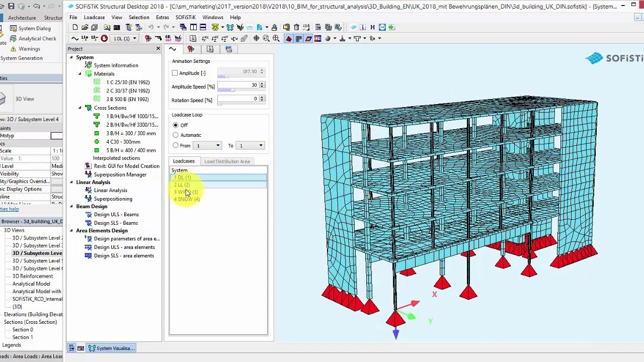Enable the Amplitude checkbox

pos(175,73)
